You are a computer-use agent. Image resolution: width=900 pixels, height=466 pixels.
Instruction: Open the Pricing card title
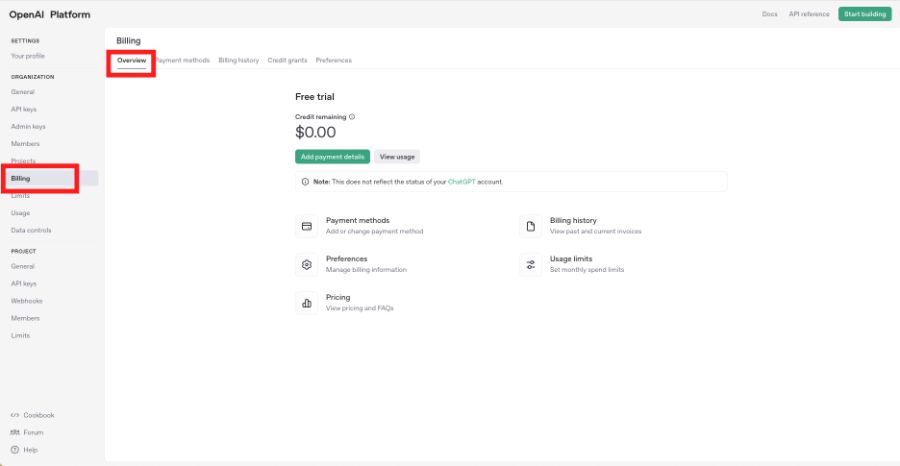click(x=338, y=297)
